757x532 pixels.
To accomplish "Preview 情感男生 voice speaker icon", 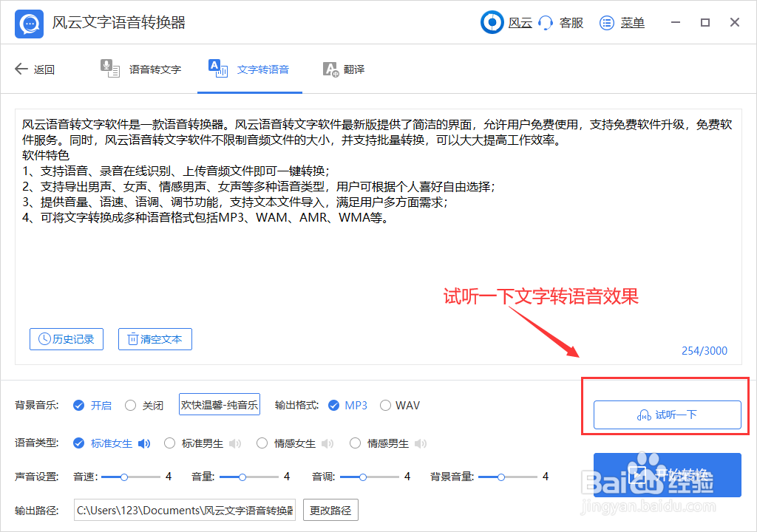I will pyautogui.click(x=421, y=443).
